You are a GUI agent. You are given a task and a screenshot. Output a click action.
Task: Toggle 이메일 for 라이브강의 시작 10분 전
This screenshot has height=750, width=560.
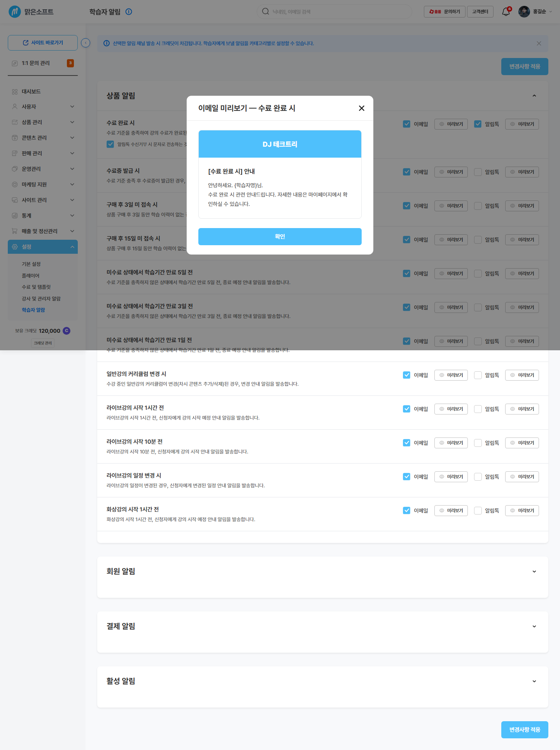coord(407,443)
